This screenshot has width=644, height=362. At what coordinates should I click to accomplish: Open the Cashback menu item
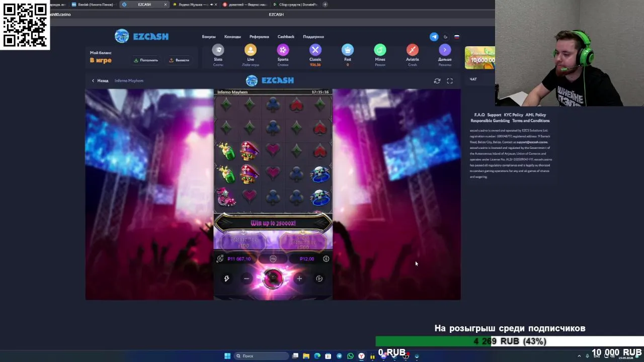coord(286,37)
